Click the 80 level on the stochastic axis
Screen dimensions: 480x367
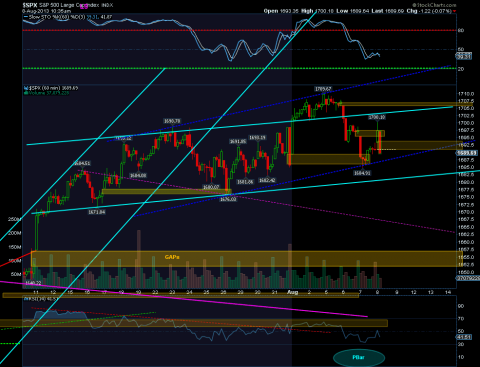(461, 30)
